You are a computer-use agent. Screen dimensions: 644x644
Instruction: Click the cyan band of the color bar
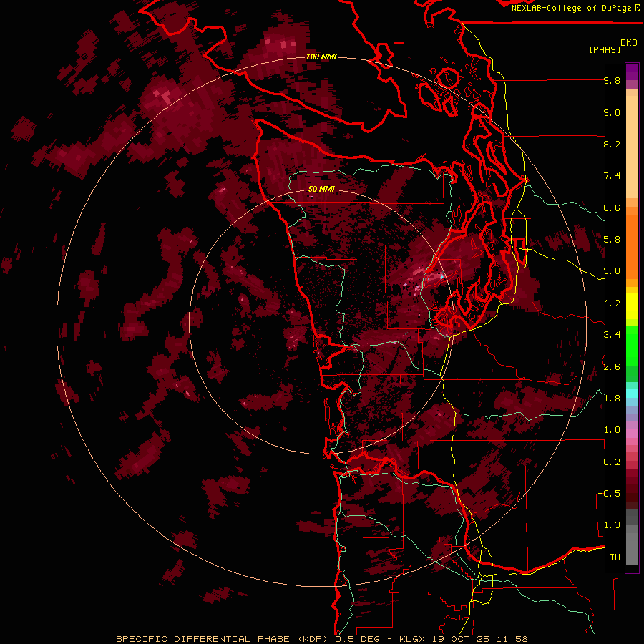click(632, 394)
